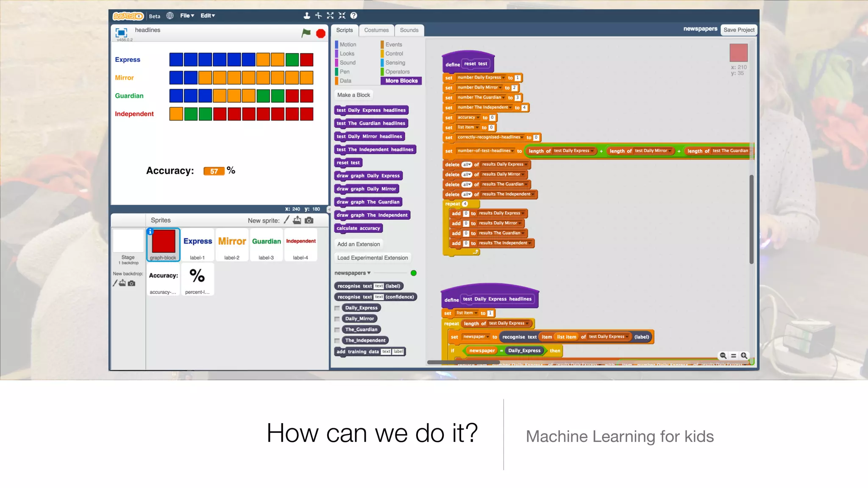This screenshot has height=488, width=868.
Task: Select the label-2 Mirror sprite
Action: click(232, 245)
